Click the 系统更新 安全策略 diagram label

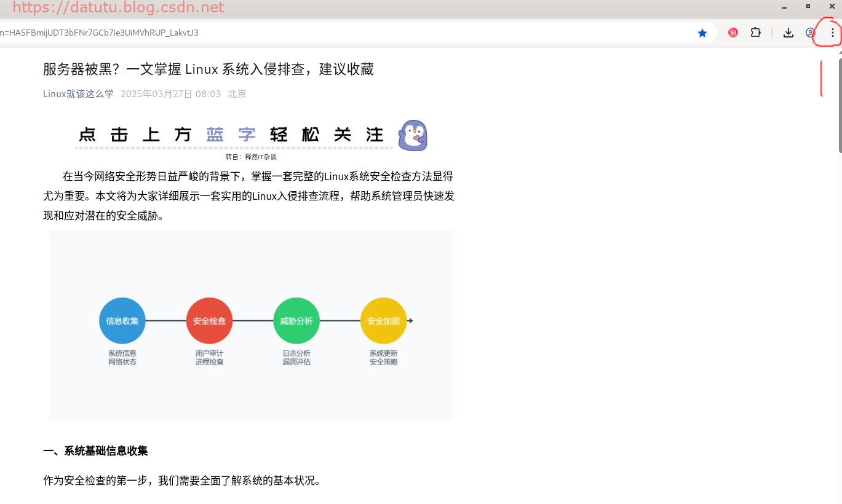click(384, 358)
